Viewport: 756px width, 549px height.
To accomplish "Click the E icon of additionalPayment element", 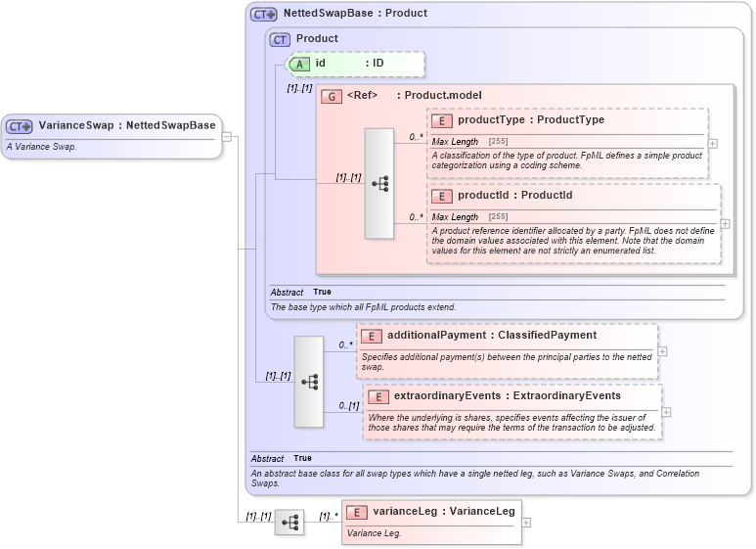I will point(372,337).
